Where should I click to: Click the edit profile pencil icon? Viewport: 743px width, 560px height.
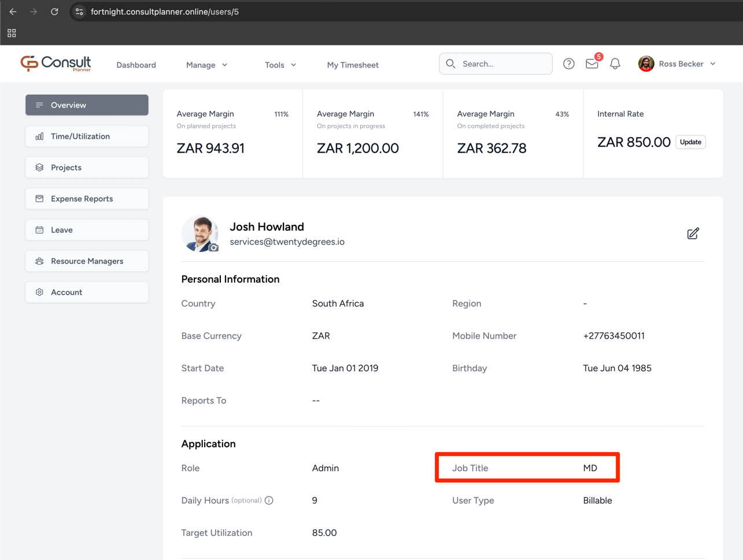pos(693,233)
